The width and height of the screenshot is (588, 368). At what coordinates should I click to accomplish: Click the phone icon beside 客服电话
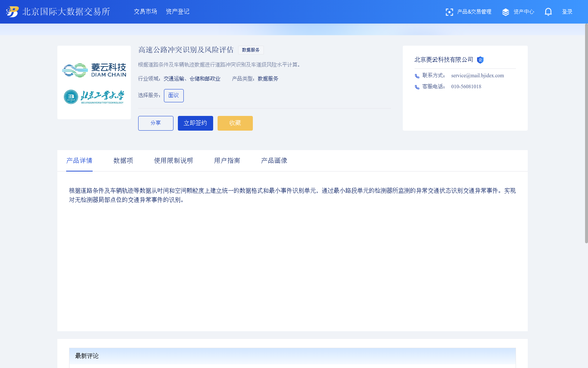point(417,87)
